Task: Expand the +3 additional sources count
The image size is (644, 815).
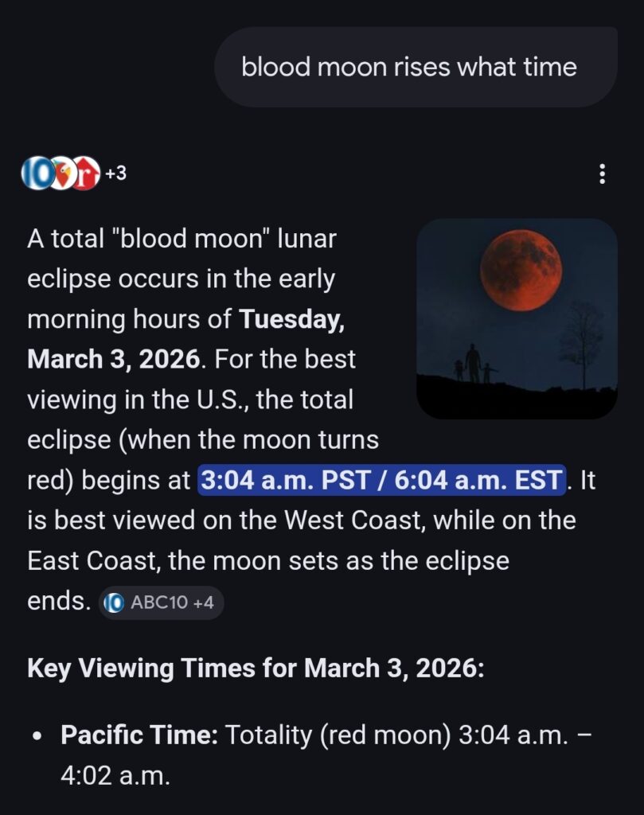Action: pos(116,173)
